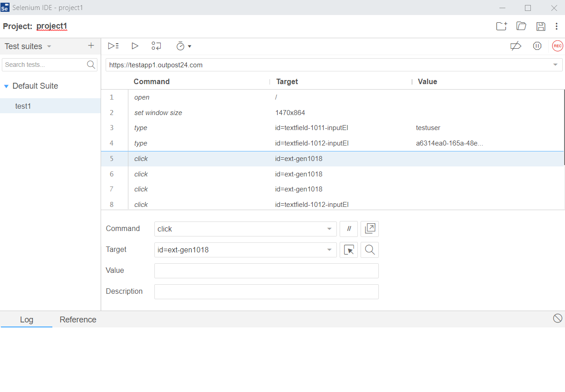This screenshot has height=392, width=565.
Task: Add a new test with plus icon
Action: pyautogui.click(x=91, y=45)
